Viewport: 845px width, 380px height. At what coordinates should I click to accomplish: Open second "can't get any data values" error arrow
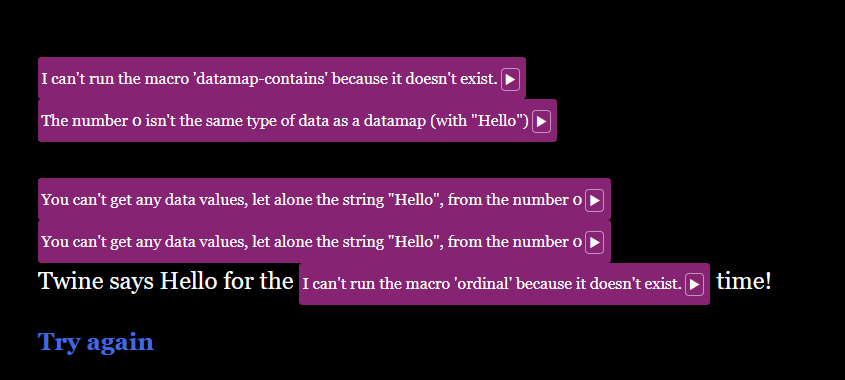click(594, 243)
